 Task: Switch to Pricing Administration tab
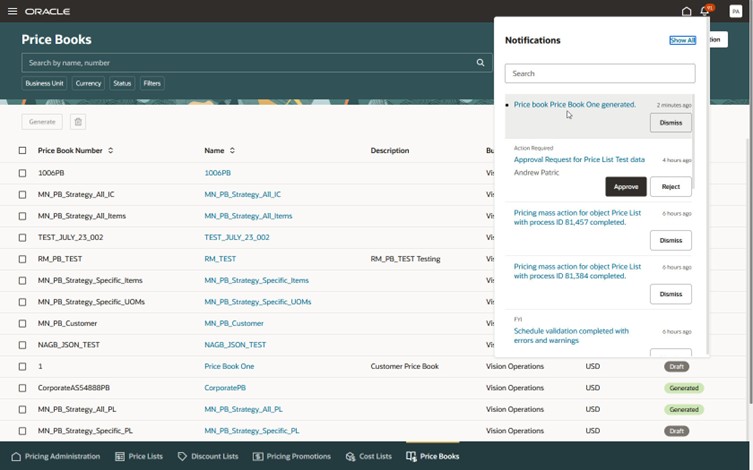click(56, 456)
